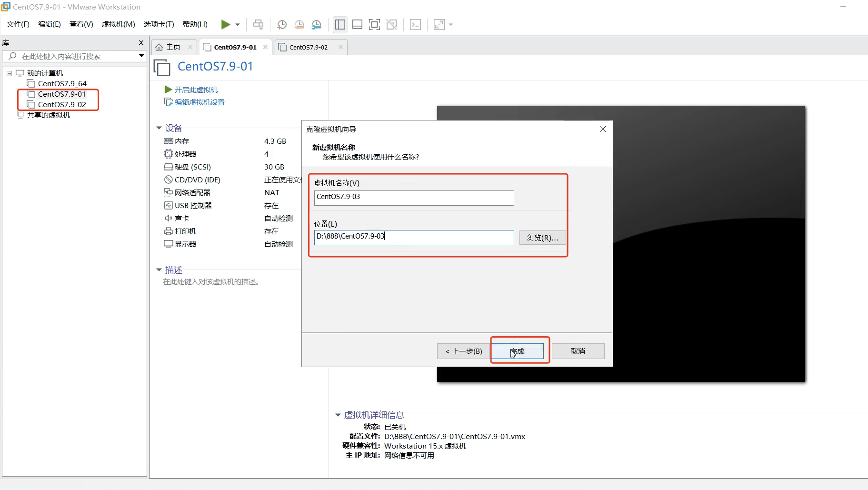Click the NAT network adapter value
The width and height of the screenshot is (868, 490).
point(272,193)
